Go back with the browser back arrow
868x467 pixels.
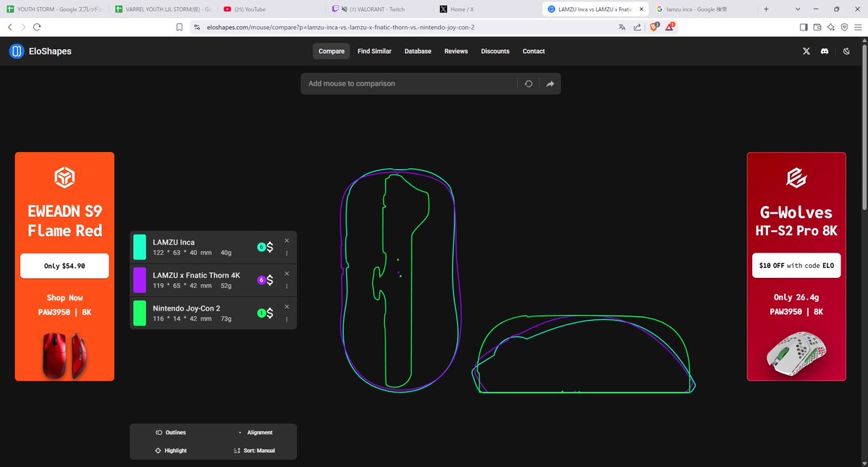point(10,27)
